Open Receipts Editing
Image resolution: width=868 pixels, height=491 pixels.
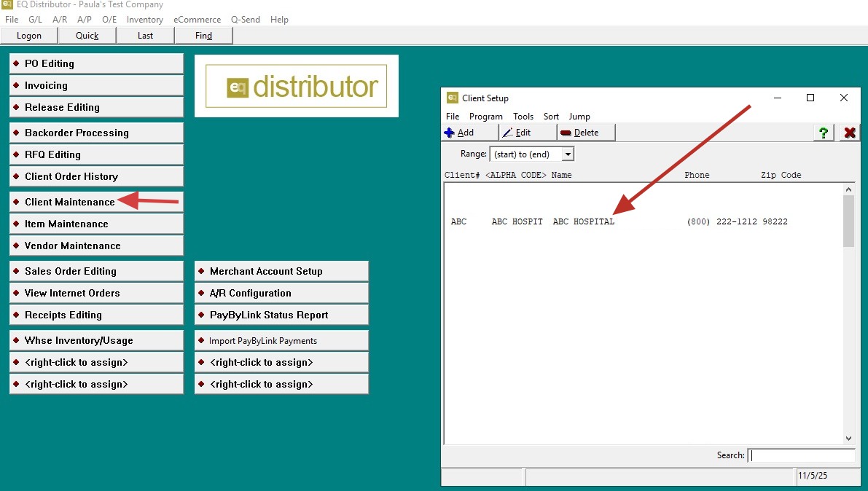pyautogui.click(x=96, y=315)
